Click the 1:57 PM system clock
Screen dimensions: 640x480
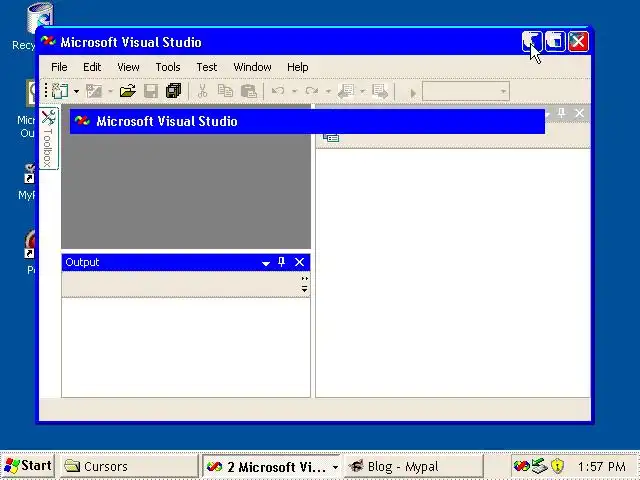602,466
